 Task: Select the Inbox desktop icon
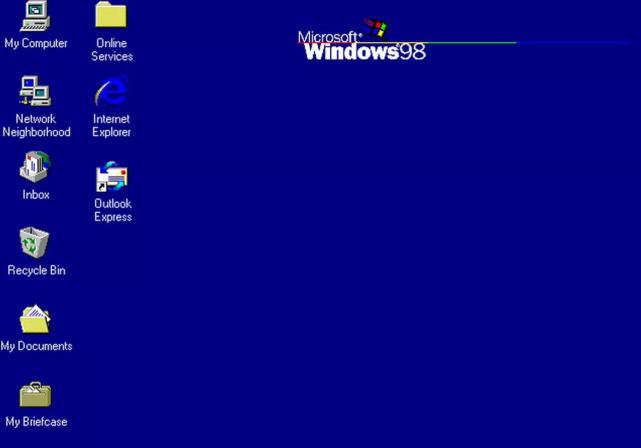point(35,166)
